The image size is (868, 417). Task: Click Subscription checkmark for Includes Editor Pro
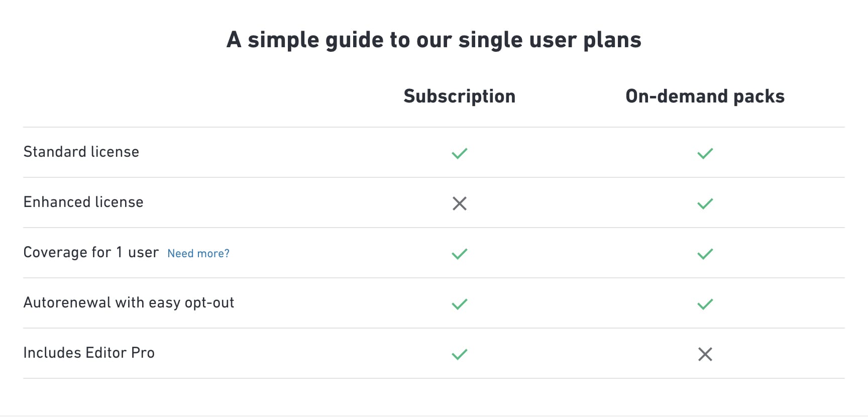[x=459, y=354]
